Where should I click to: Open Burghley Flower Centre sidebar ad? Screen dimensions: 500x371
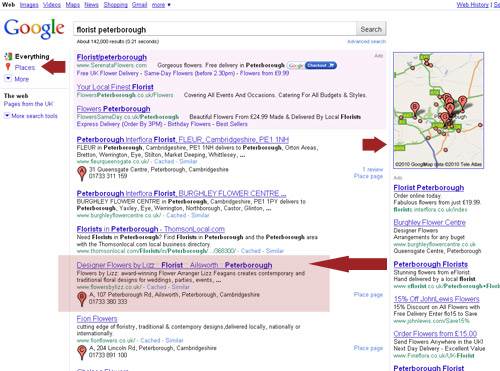(429, 223)
